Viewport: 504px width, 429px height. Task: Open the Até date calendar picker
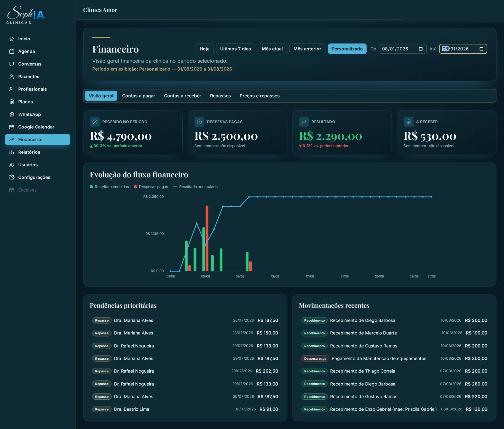coord(481,49)
